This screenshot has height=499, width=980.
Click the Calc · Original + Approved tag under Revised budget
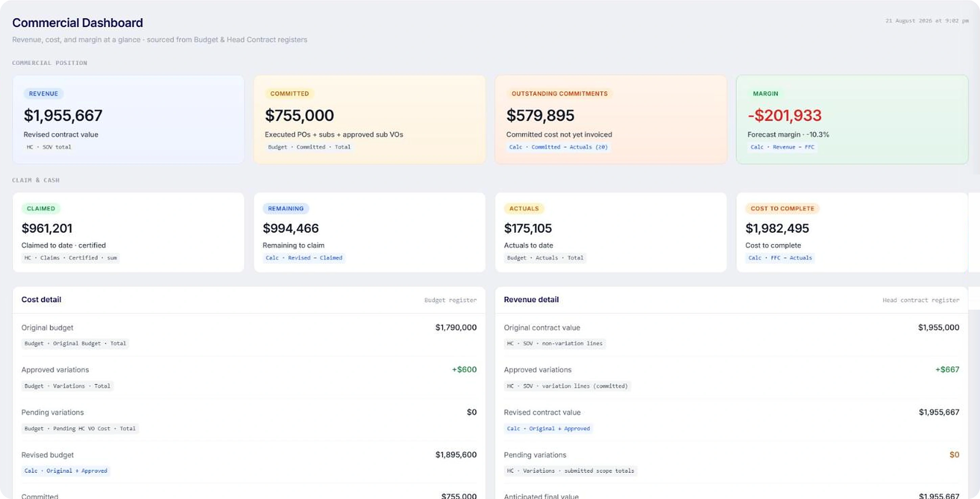pos(66,471)
